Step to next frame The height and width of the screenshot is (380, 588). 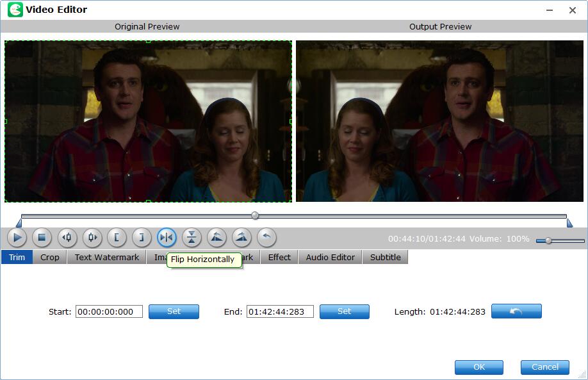[92, 238]
